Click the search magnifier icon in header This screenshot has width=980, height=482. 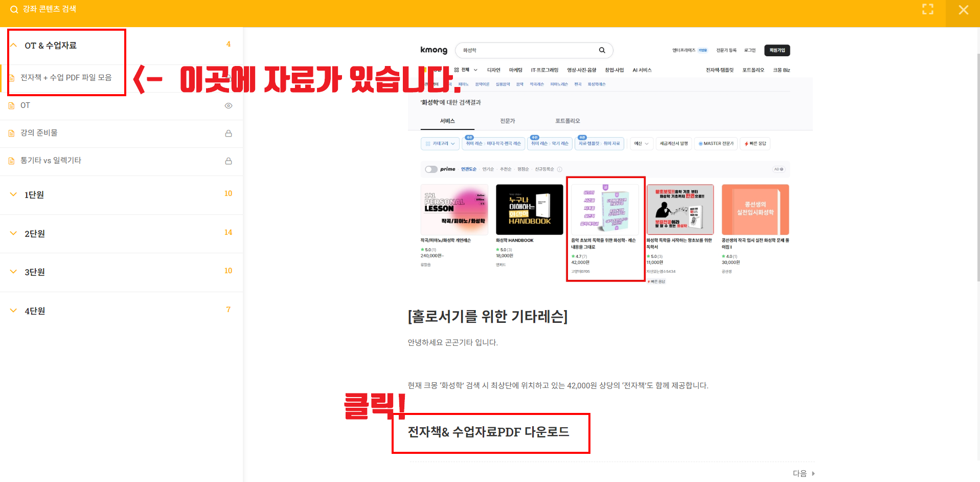tap(14, 9)
